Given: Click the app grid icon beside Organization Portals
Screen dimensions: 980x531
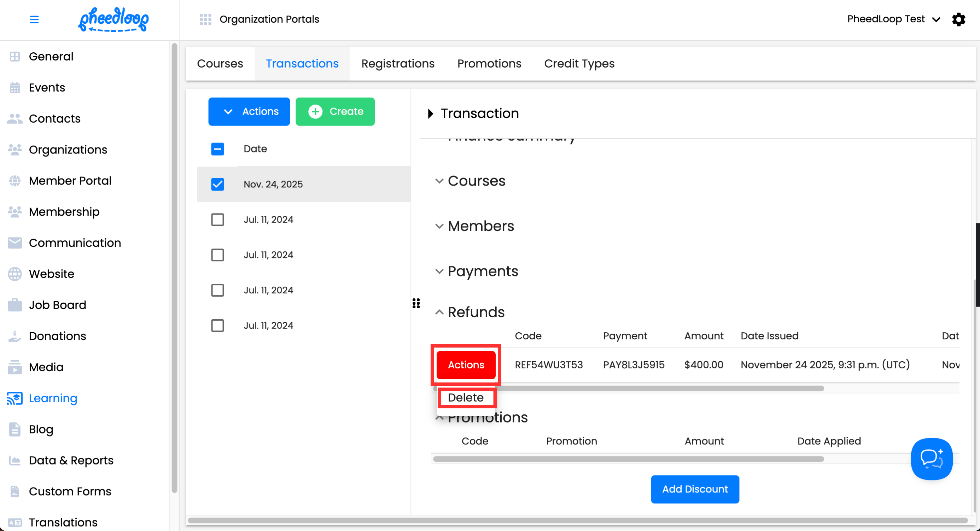Looking at the screenshot, I should pos(205,19).
